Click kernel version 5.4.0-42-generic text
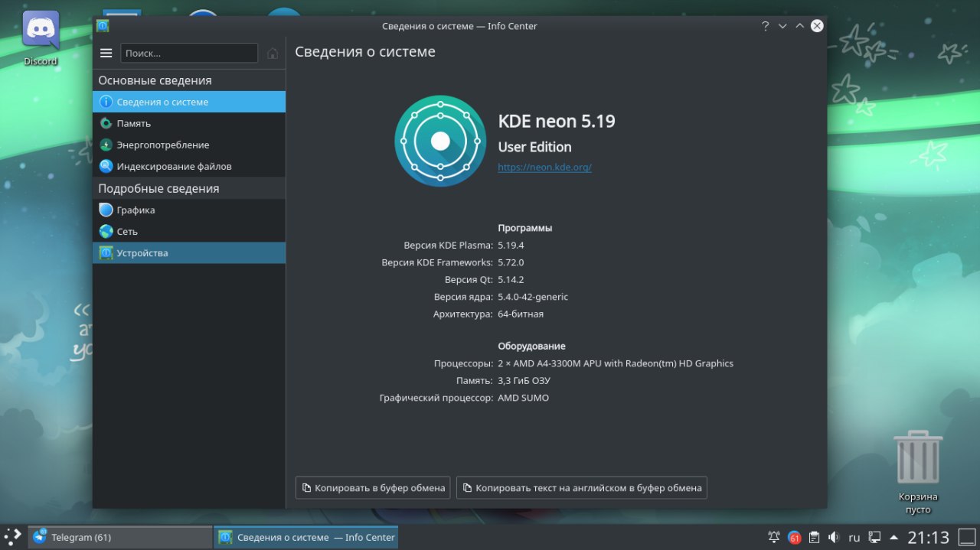980x550 pixels. pyautogui.click(x=533, y=297)
